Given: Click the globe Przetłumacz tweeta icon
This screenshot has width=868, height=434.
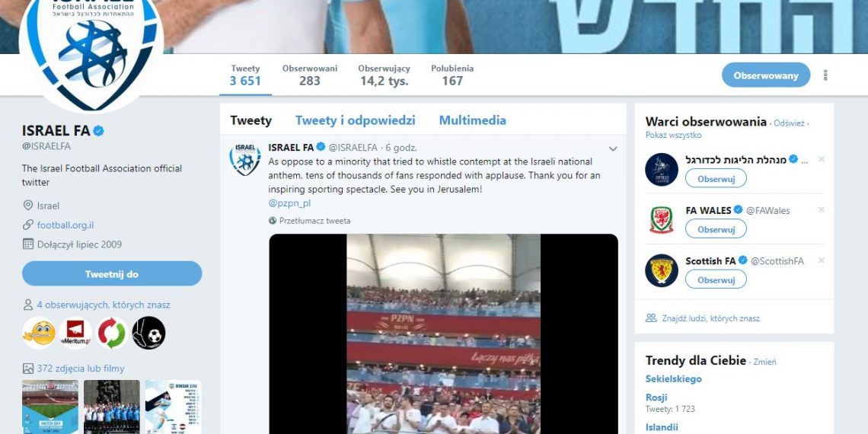Looking at the screenshot, I should [x=273, y=220].
